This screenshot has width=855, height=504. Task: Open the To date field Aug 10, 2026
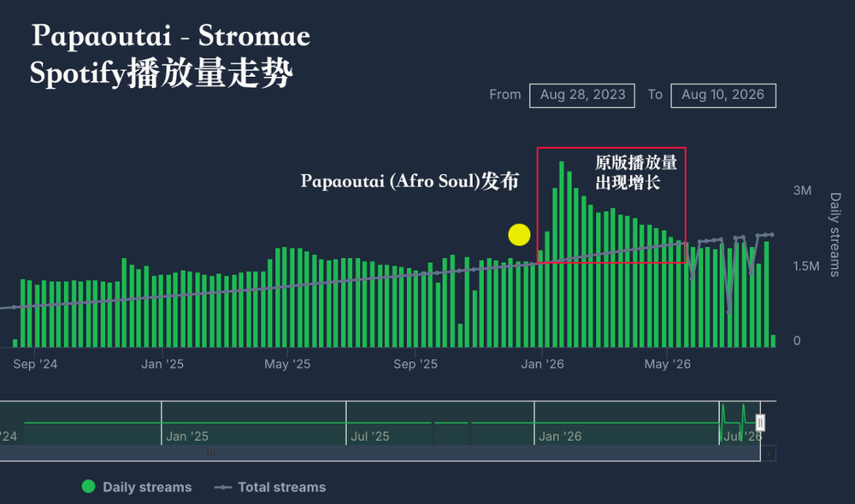pos(723,96)
